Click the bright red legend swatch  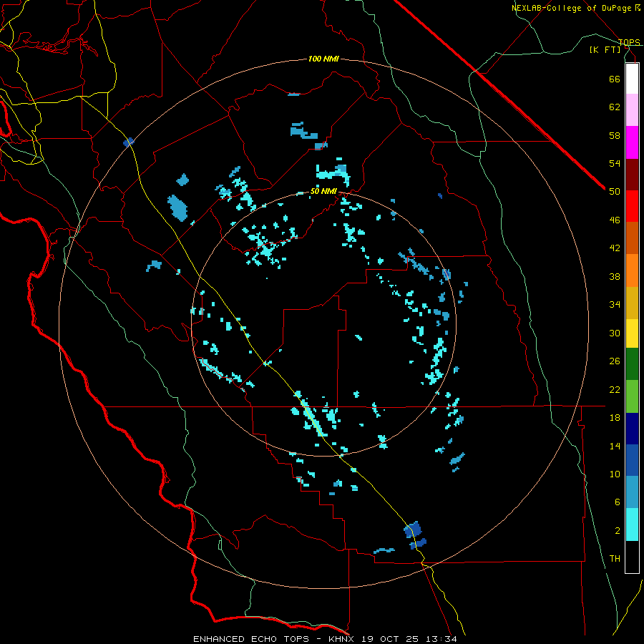click(632, 206)
